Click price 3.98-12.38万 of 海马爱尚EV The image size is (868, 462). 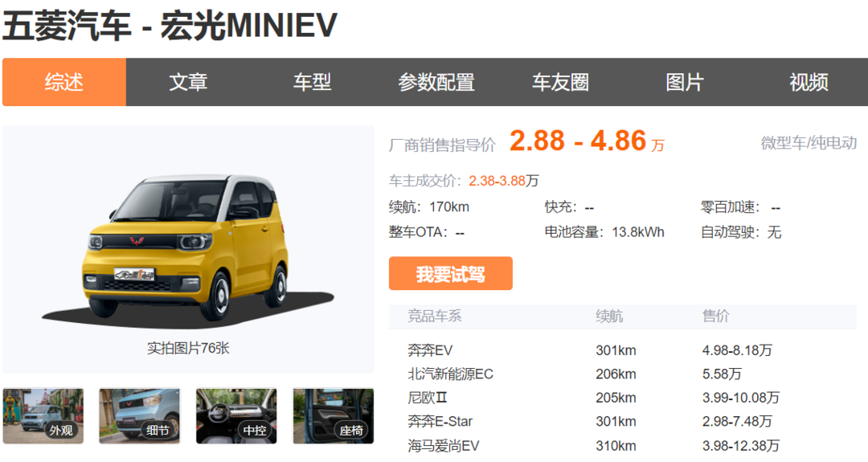tap(741, 446)
